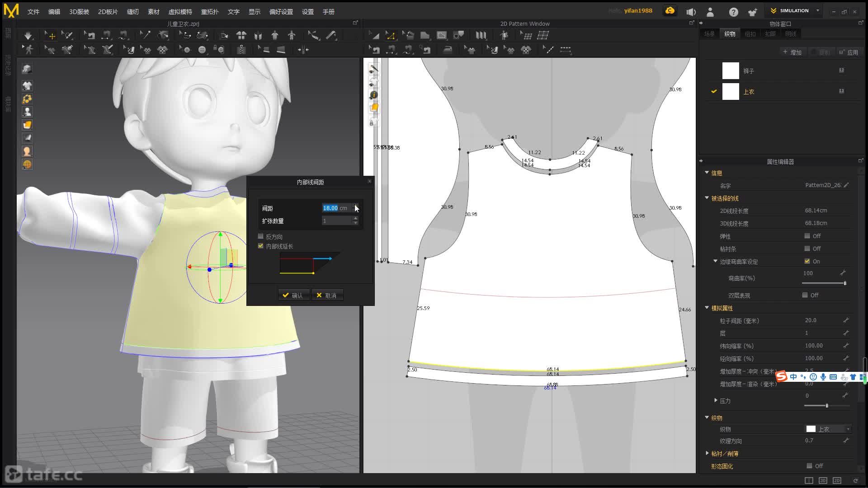868x488 pixels.
Task: Click the fold/pleat tool in 2D toolbar
Action: [x=481, y=35]
